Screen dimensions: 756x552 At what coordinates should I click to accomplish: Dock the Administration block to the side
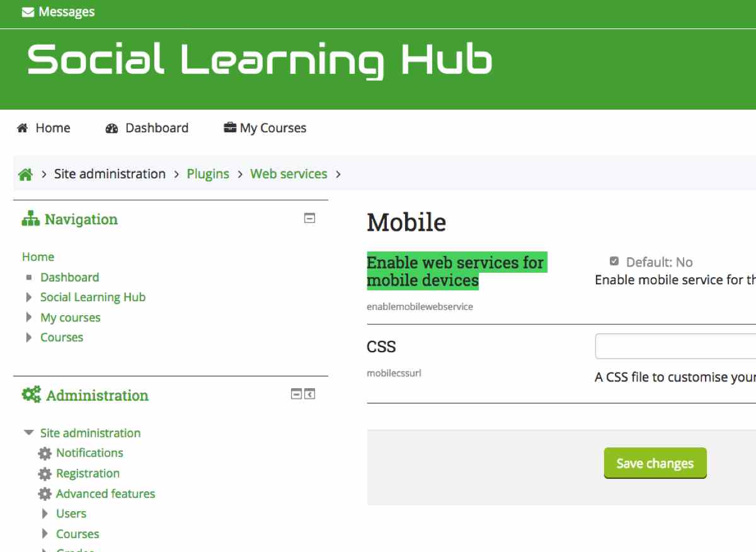click(309, 394)
